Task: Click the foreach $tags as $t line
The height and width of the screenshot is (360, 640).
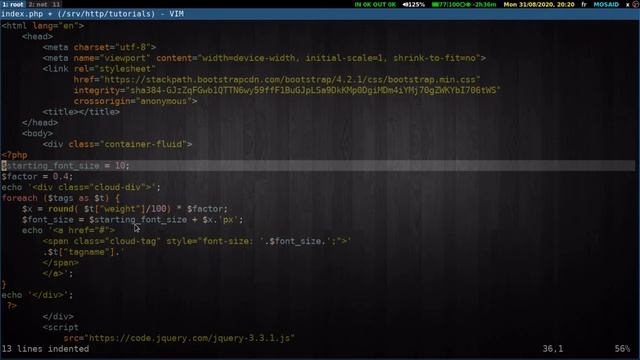Action: pos(60,198)
